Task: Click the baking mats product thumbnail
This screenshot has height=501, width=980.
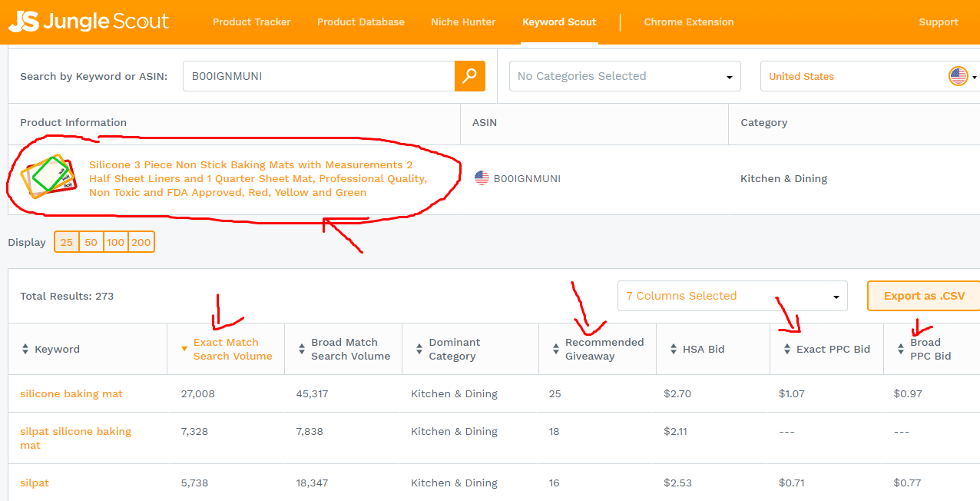Action: point(49,177)
